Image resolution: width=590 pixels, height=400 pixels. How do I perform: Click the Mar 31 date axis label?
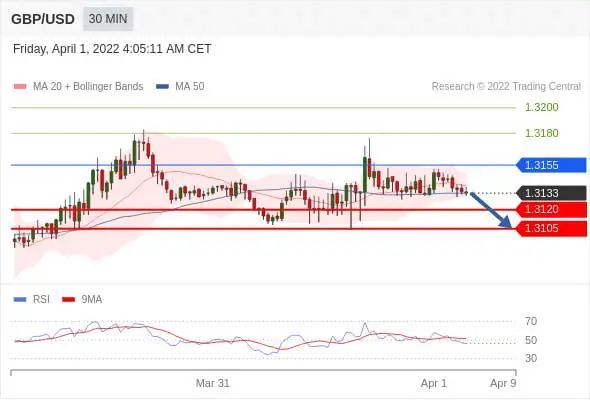[x=213, y=383]
